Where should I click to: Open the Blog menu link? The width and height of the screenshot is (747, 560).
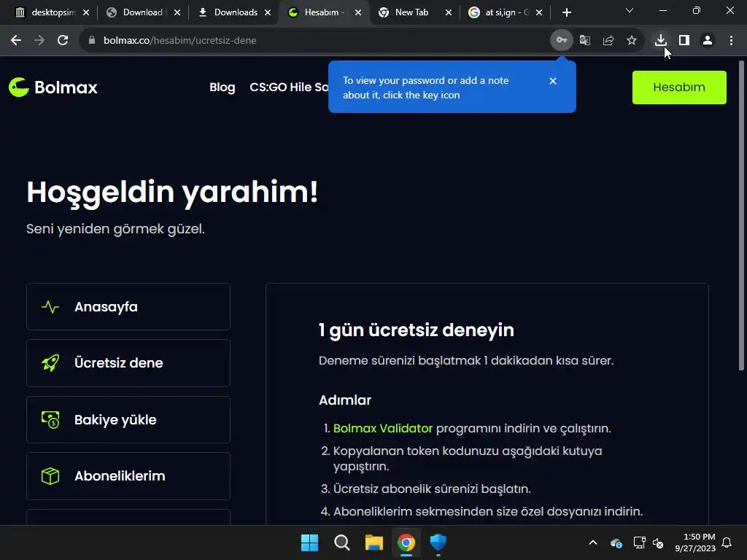[222, 87]
